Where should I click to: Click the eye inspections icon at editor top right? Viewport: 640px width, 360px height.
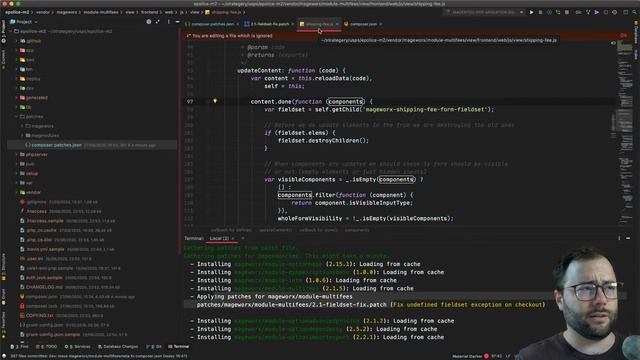[613, 43]
